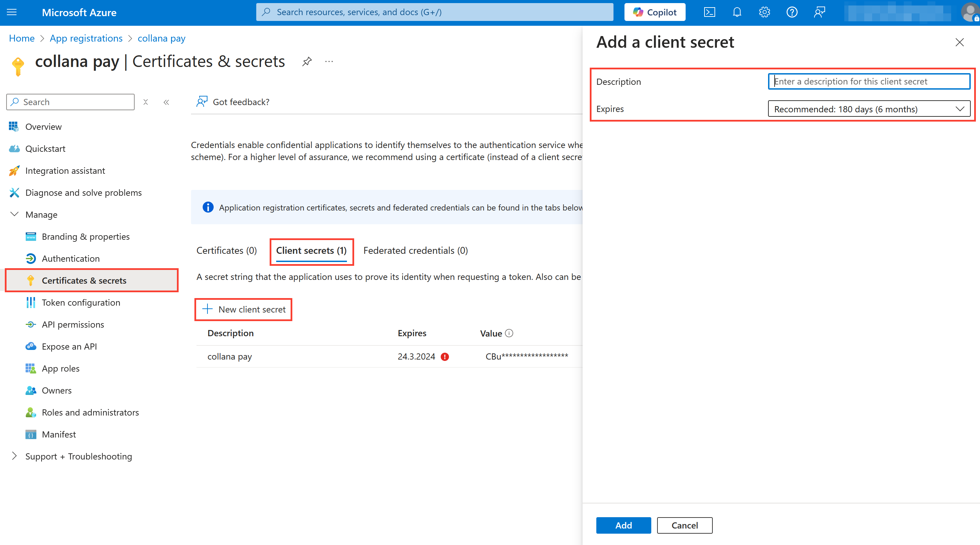Click the masked CBu secret value
The width and height of the screenshot is (980, 545).
tap(527, 357)
